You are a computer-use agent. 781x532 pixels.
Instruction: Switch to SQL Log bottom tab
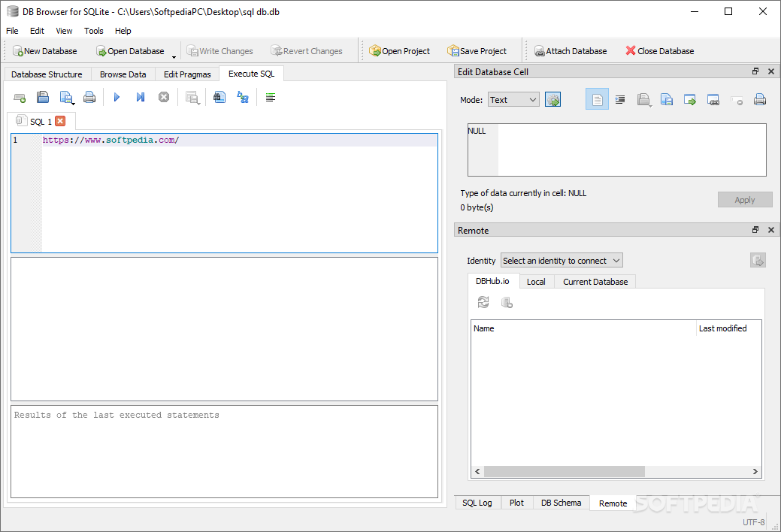click(x=477, y=503)
